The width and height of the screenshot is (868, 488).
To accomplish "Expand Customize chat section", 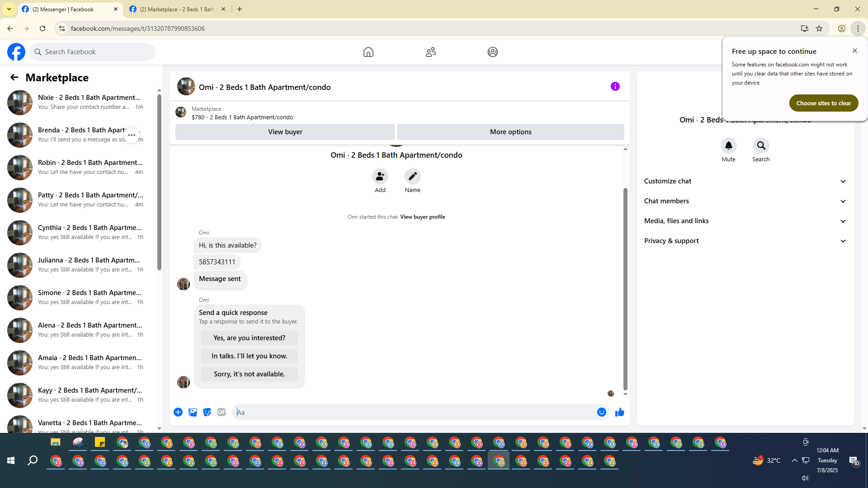I will tap(745, 181).
